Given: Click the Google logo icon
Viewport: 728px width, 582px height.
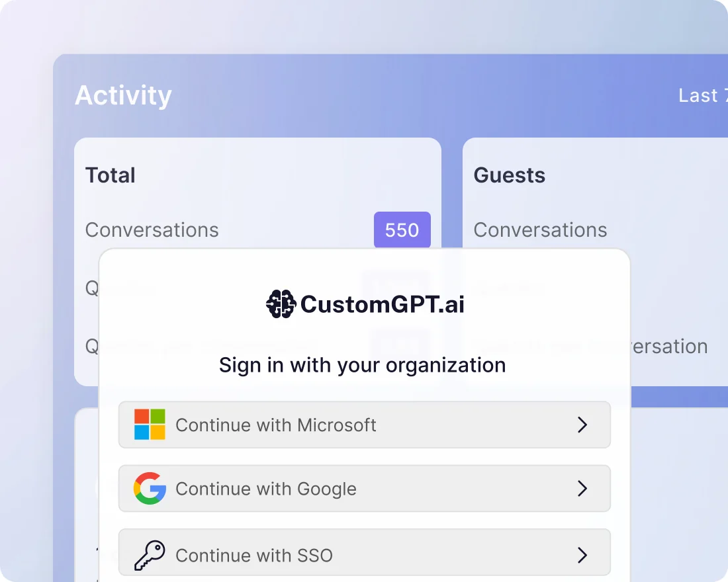Looking at the screenshot, I should [x=150, y=488].
